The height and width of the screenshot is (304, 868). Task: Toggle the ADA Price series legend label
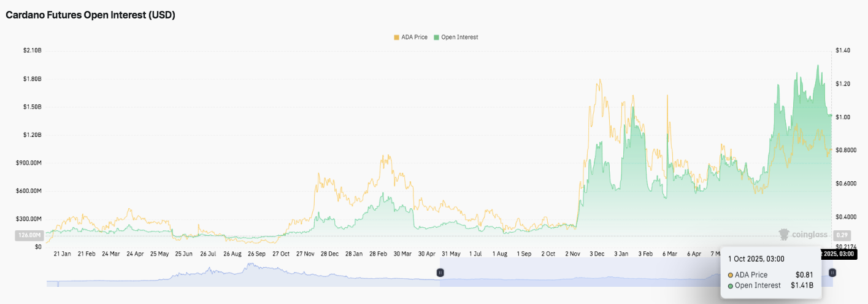[415, 37]
